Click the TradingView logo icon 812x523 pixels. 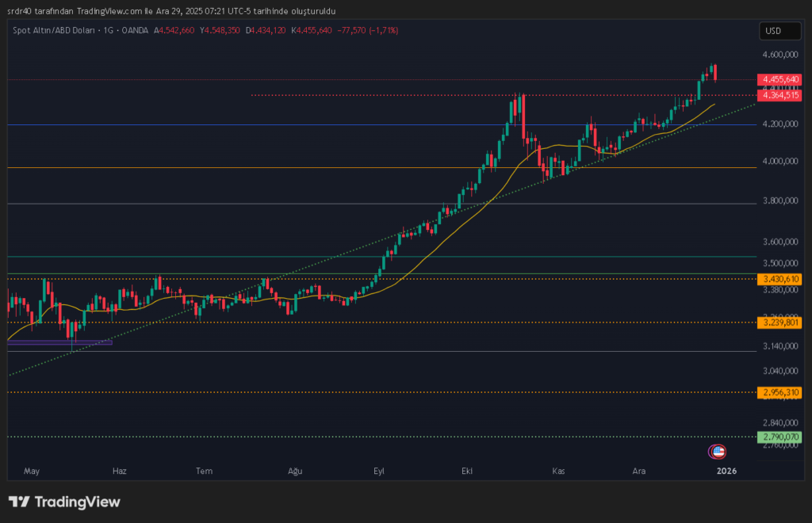[19, 502]
